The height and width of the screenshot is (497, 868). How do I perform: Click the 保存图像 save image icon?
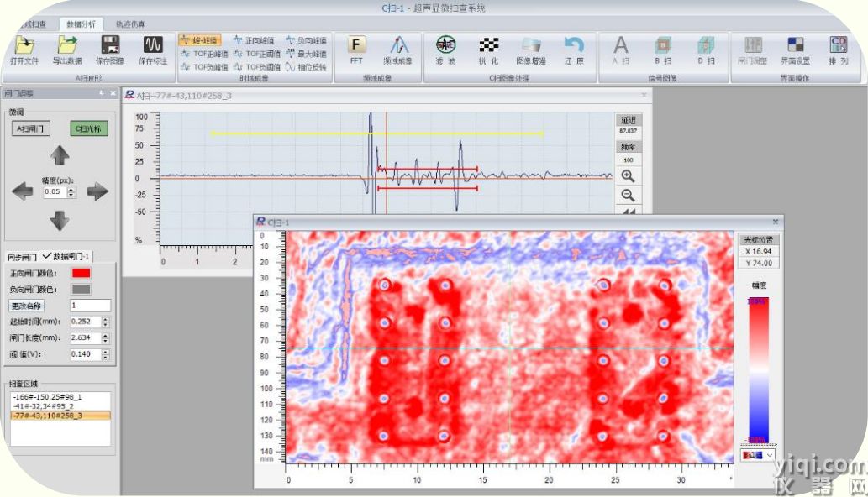click(109, 50)
